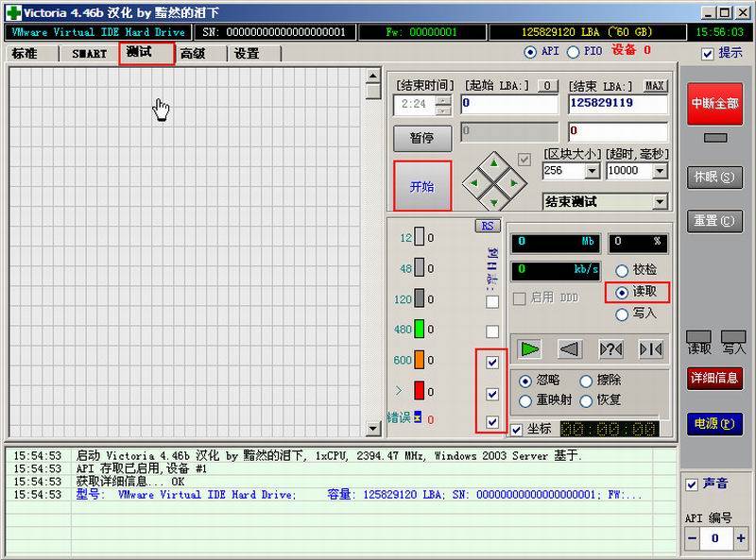
Task: Click the 开始 (Start) button
Action: pos(421,186)
